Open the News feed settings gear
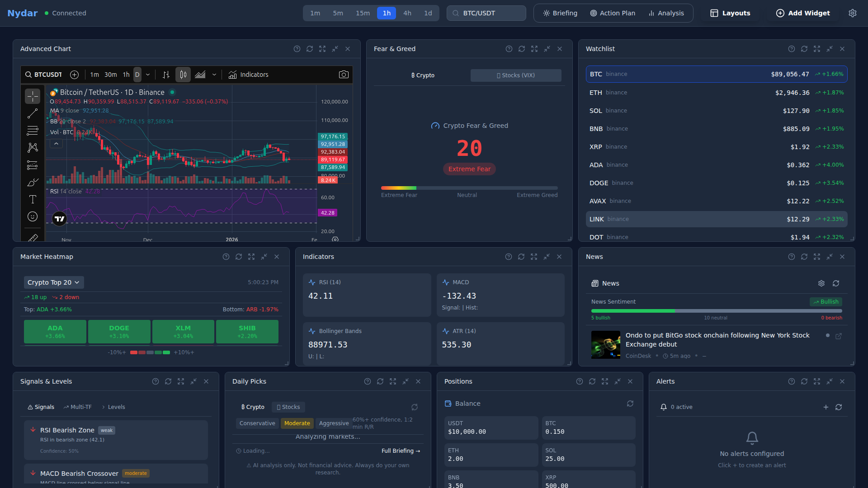The image size is (868, 488). click(x=821, y=283)
